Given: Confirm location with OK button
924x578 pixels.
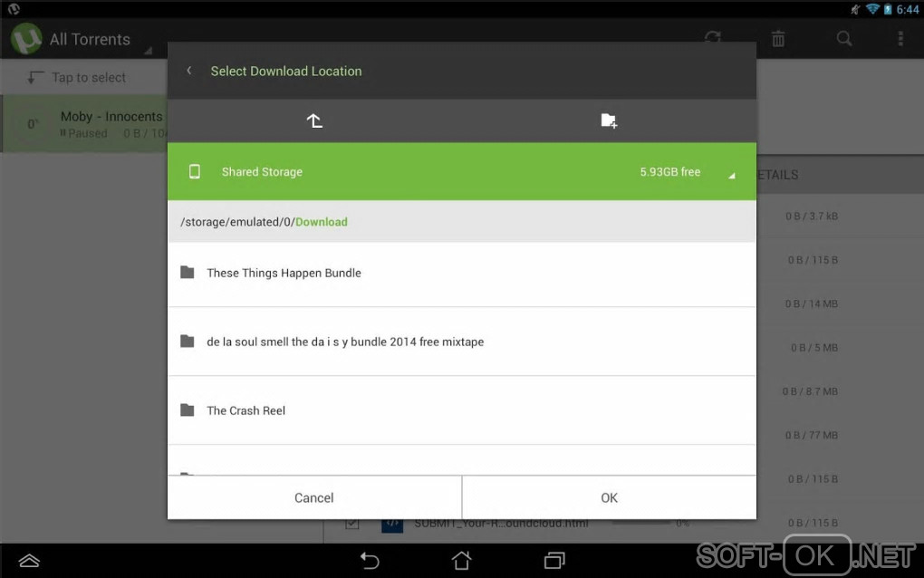Looking at the screenshot, I should point(610,498).
